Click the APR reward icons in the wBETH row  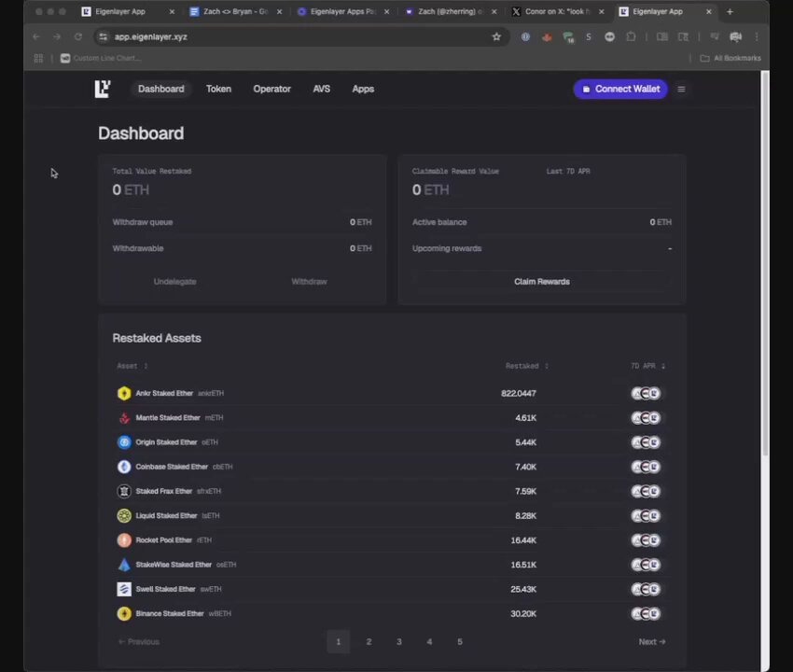pyautogui.click(x=646, y=614)
